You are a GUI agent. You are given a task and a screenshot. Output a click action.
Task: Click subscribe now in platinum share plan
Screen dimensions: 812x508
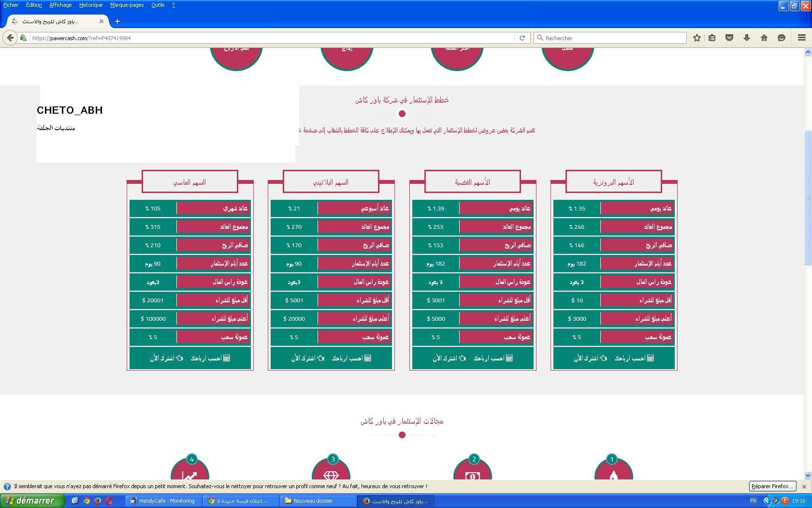point(307,358)
